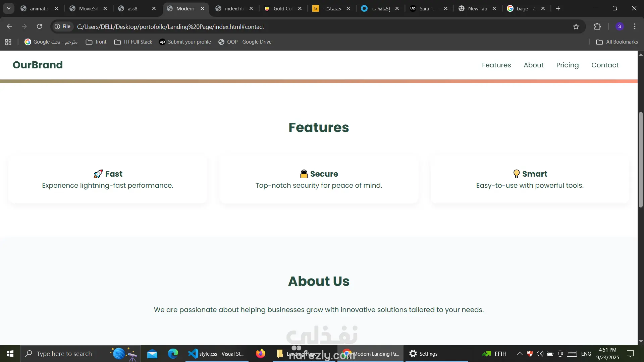Image resolution: width=644 pixels, height=362 pixels.
Task: Switch to the MovieSite tab
Action: tap(88, 9)
